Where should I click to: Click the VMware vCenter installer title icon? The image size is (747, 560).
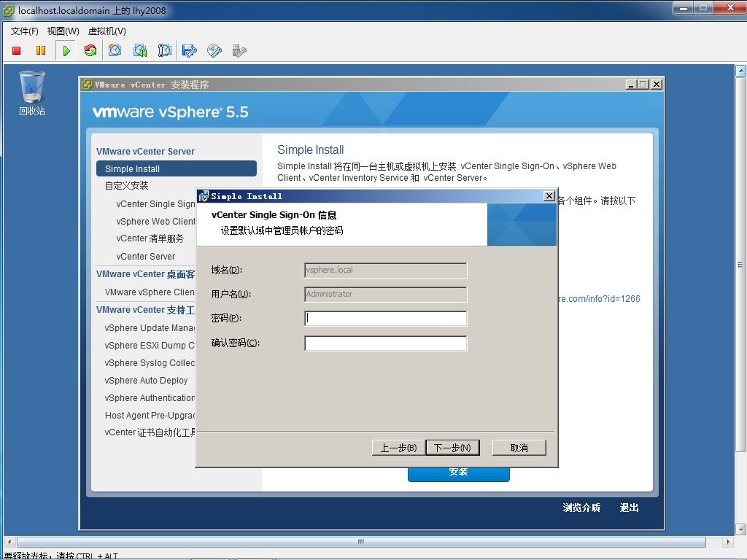(x=87, y=85)
